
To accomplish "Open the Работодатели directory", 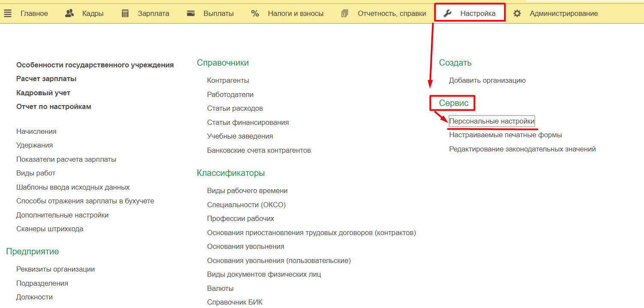I will pos(230,94).
